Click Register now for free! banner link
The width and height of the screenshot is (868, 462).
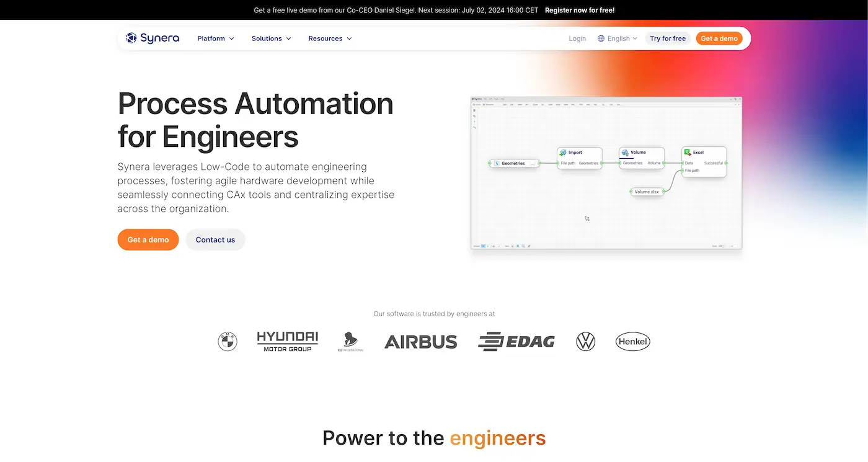click(x=580, y=10)
